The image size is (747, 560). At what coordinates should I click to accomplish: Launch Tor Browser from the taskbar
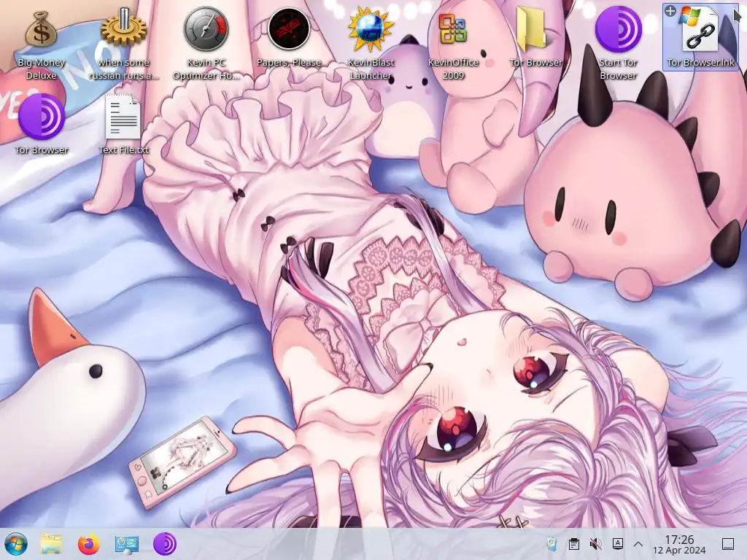165,544
